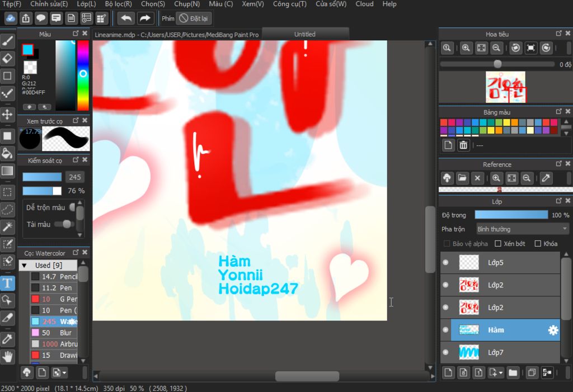Click the navigator thumbnail preview
Viewport: 573px width, 392px height.
pos(505,87)
